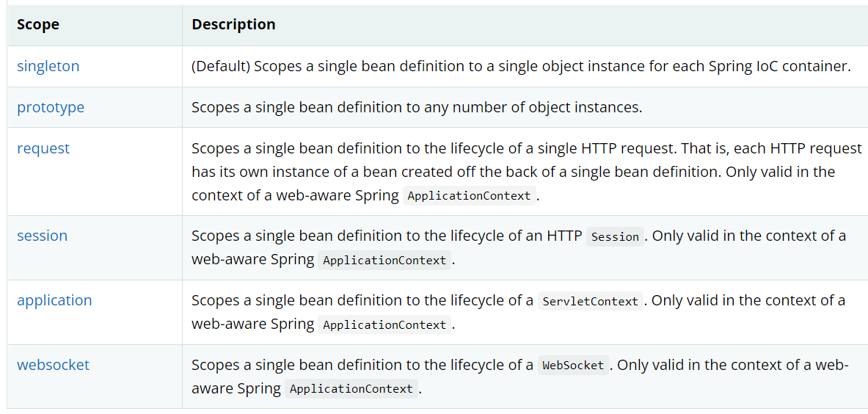868x414 pixels.
Task: Open the application scope link
Action: (54, 300)
